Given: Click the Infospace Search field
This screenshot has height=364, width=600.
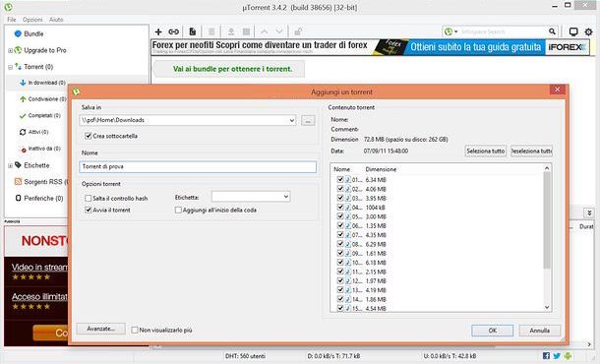Looking at the screenshot, I should point(503,31).
